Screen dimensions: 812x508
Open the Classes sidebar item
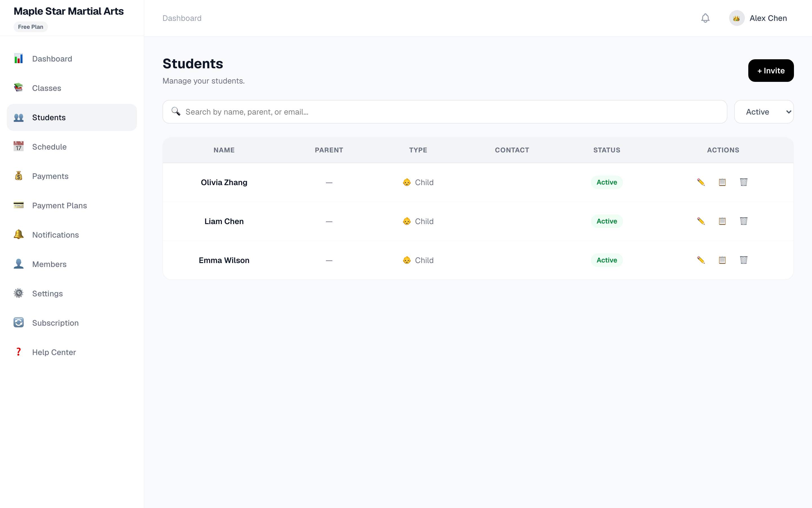click(x=72, y=88)
